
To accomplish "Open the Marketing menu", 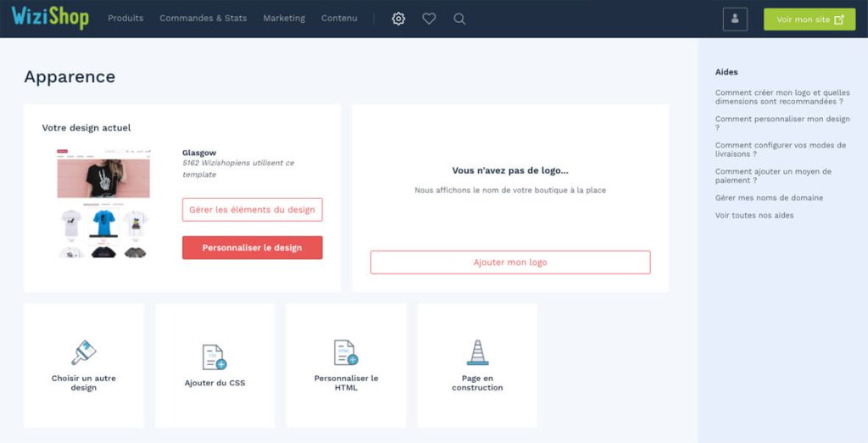I will [x=284, y=19].
